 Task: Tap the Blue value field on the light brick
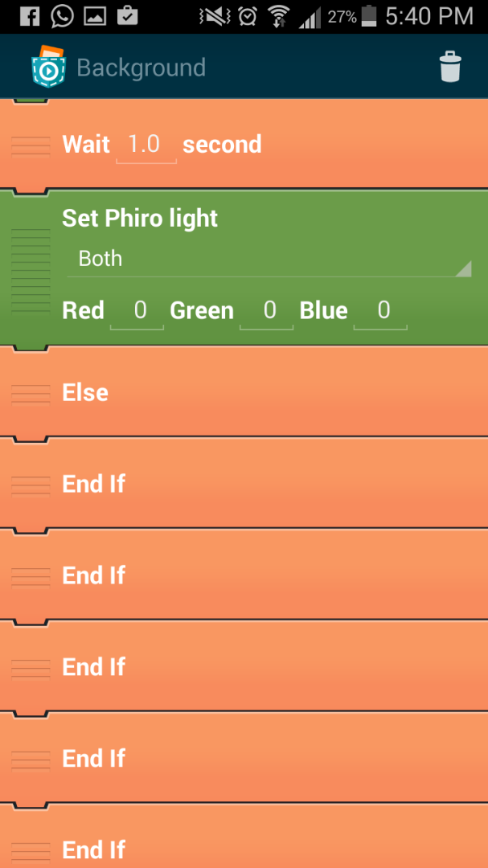(383, 310)
